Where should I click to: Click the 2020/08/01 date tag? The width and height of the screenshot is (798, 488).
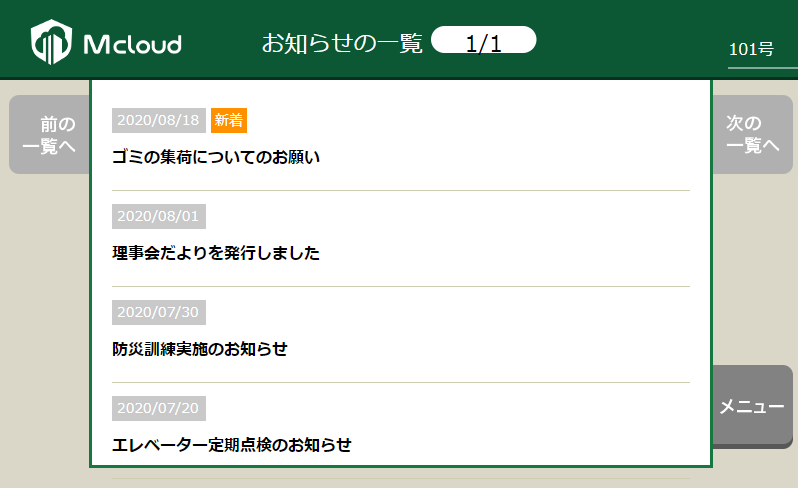159,217
